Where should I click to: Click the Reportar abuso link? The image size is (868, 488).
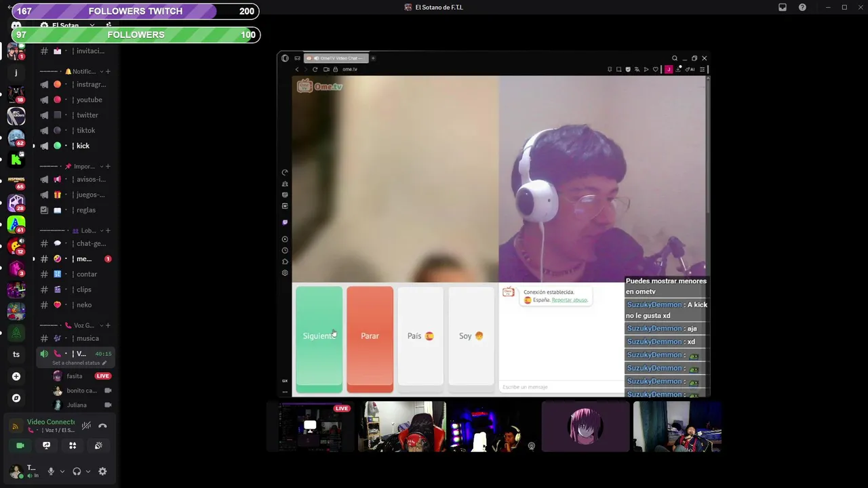(x=570, y=300)
